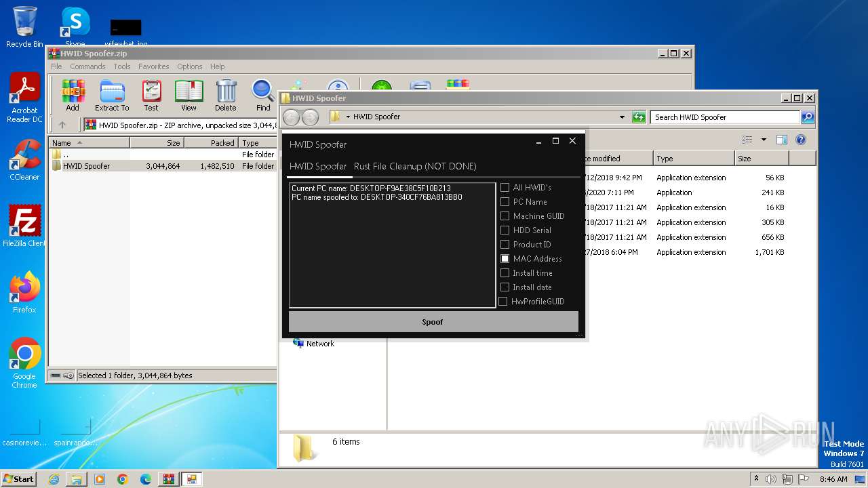This screenshot has width=868, height=488.
Task: Open the Options menu in WinRAR
Action: tap(190, 66)
